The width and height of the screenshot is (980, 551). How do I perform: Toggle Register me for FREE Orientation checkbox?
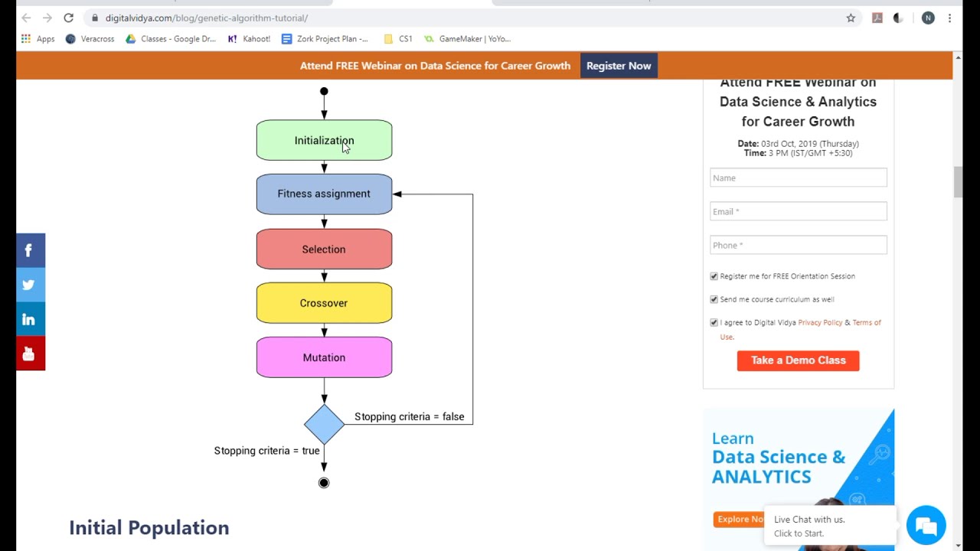(x=714, y=276)
